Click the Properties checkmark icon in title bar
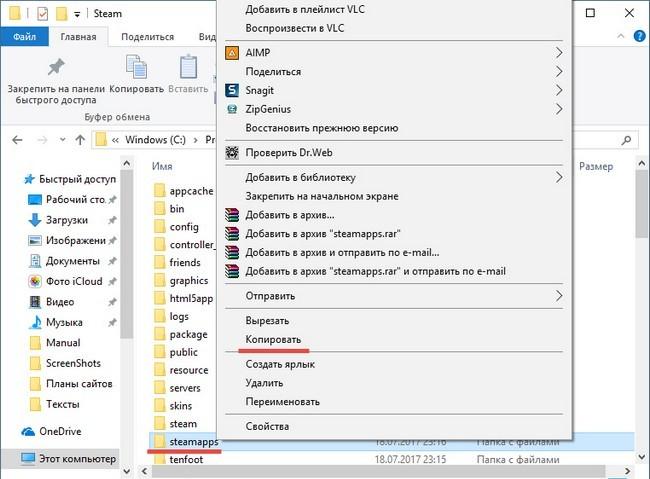 (42, 14)
